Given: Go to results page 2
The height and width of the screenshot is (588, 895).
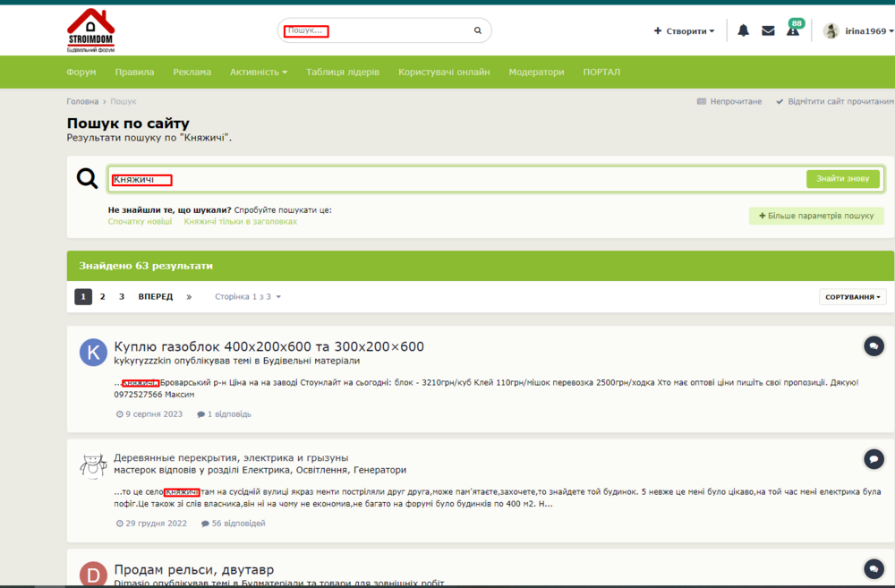Looking at the screenshot, I should pos(103,297).
